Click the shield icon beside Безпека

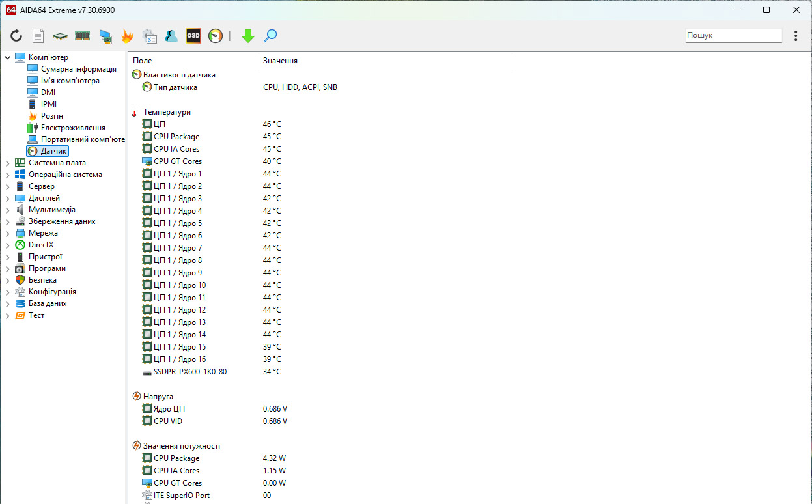coord(20,280)
